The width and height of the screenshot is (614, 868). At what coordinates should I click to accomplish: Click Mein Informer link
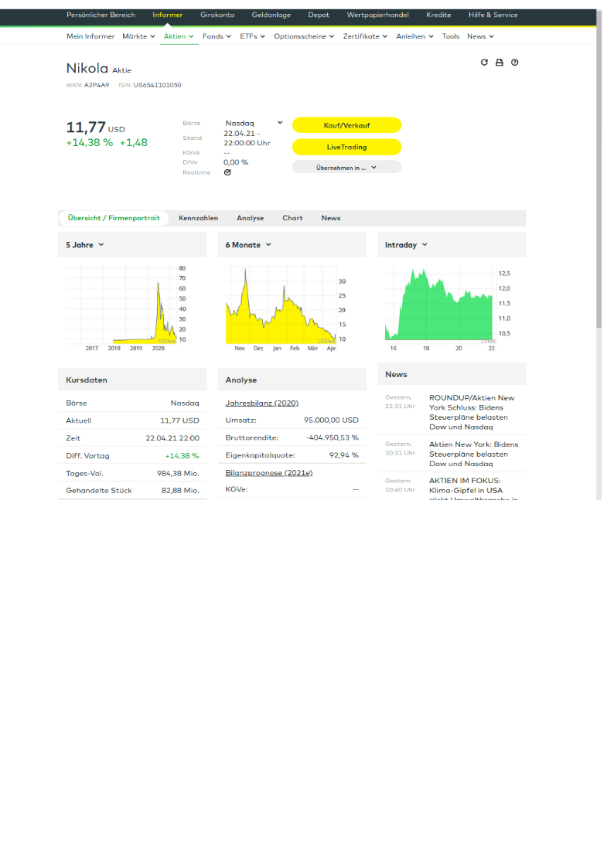coord(90,36)
